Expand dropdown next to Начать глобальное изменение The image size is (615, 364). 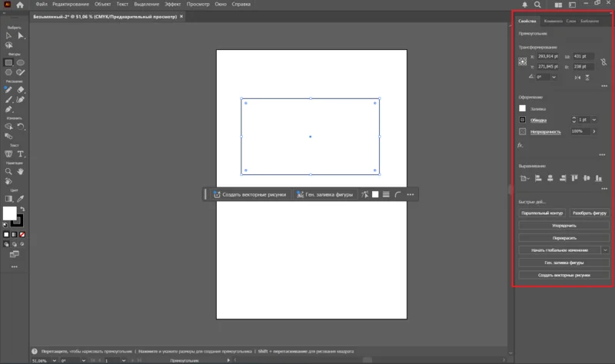click(x=605, y=250)
